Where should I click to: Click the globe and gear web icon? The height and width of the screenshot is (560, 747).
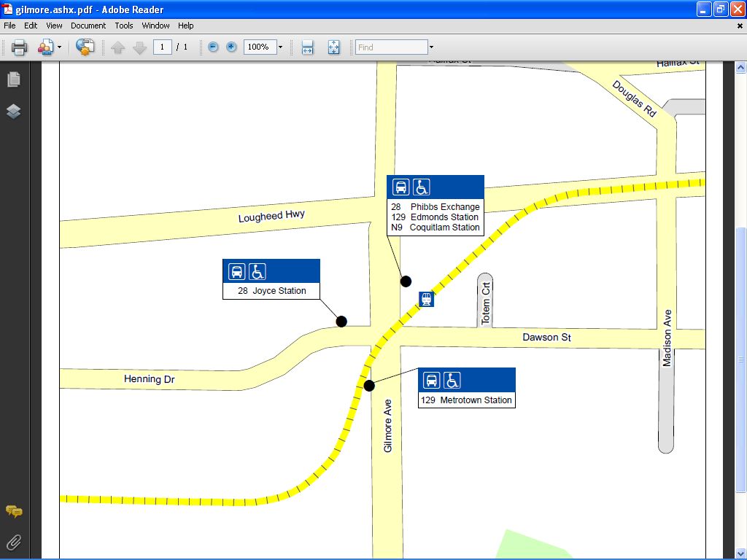pyautogui.click(x=85, y=47)
